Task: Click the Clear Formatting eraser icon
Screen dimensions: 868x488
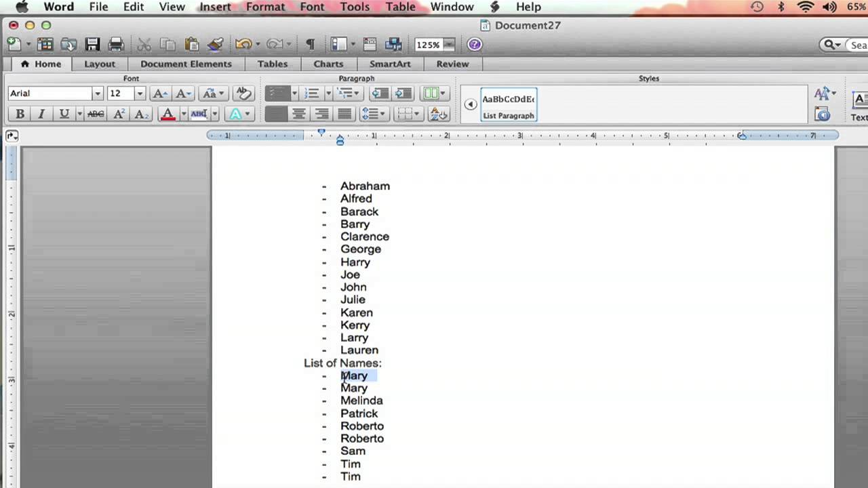Action: [243, 94]
